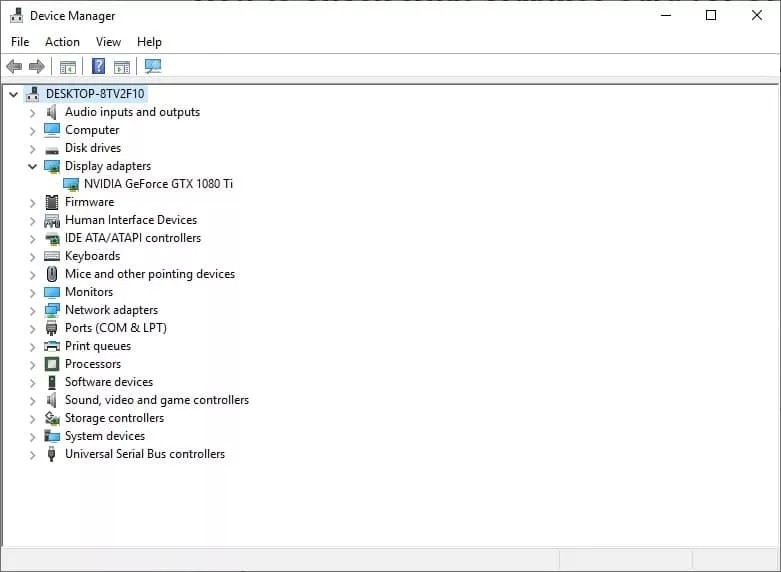Click the DESKTOP-8TV2F10 computer icon

coord(33,94)
